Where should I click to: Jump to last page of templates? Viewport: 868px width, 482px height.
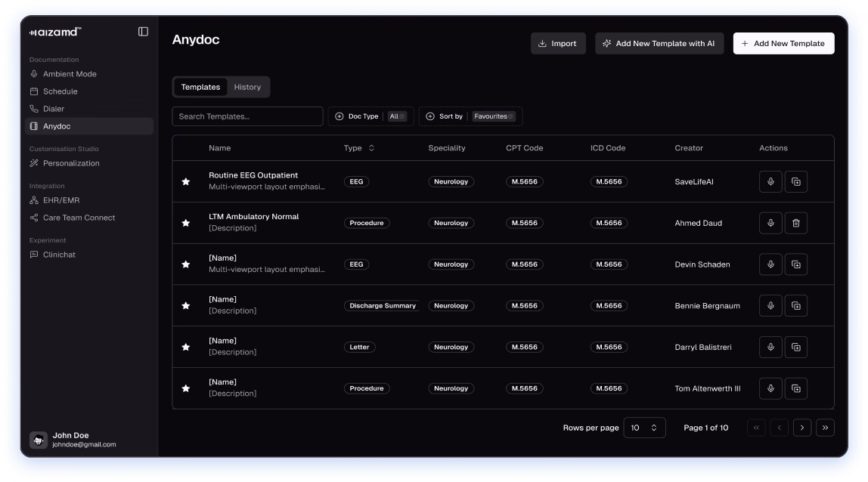coord(825,428)
